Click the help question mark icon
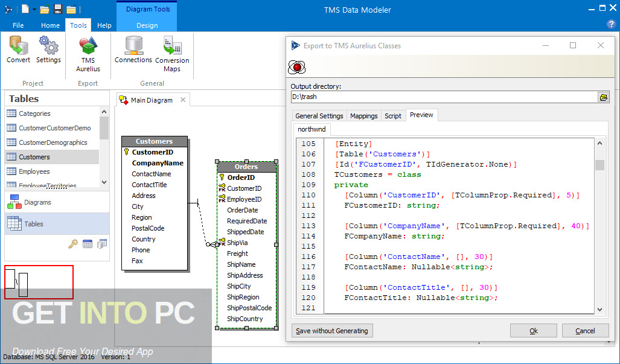 (x=611, y=25)
